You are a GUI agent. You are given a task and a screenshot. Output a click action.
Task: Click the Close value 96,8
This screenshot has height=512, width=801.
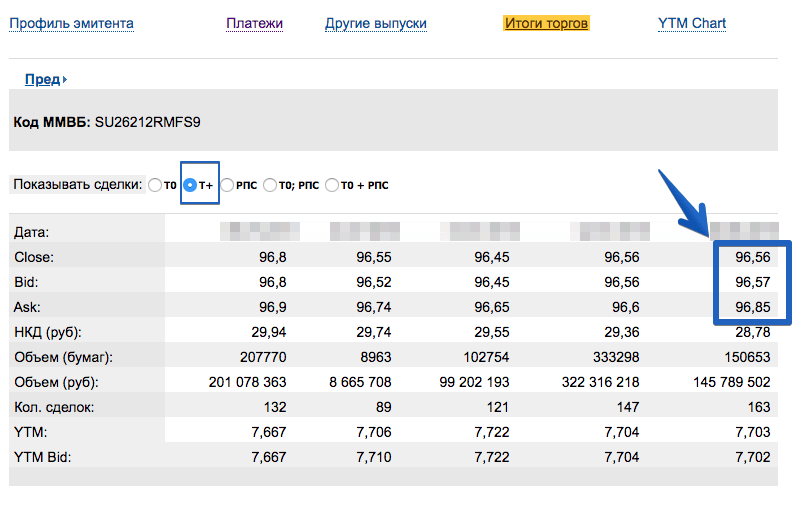click(x=273, y=257)
